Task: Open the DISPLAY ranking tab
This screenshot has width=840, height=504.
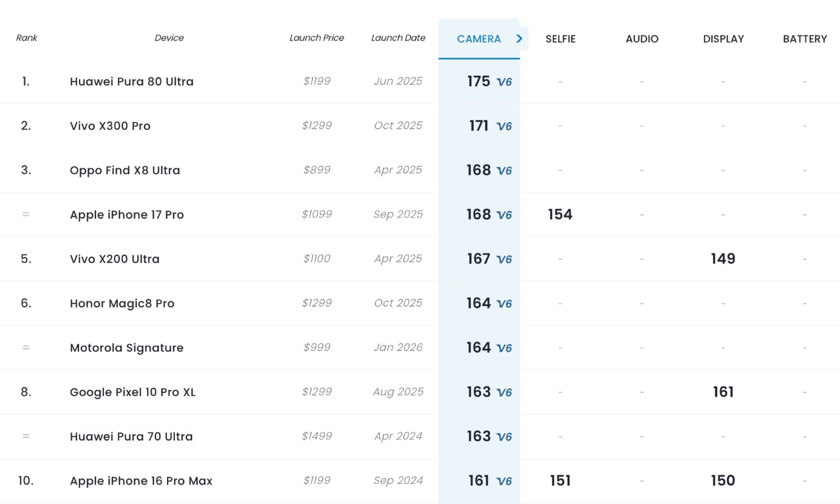Action: pos(723,39)
